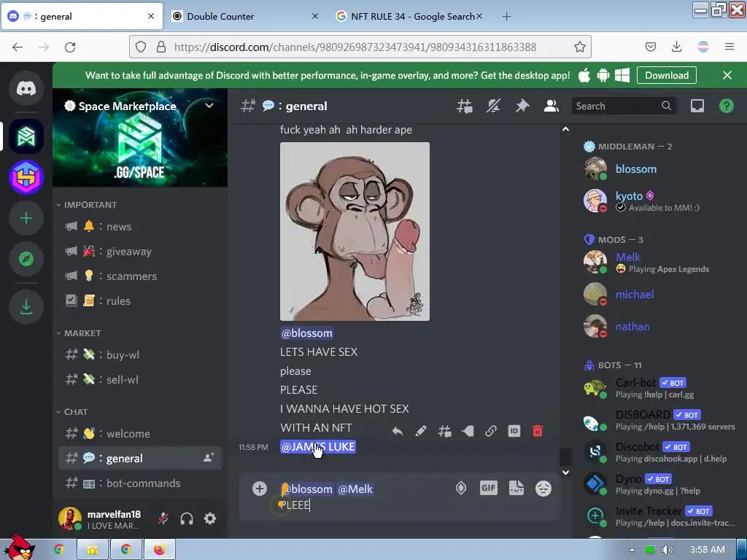Click the browser URL address bar

pyautogui.click(x=360, y=47)
